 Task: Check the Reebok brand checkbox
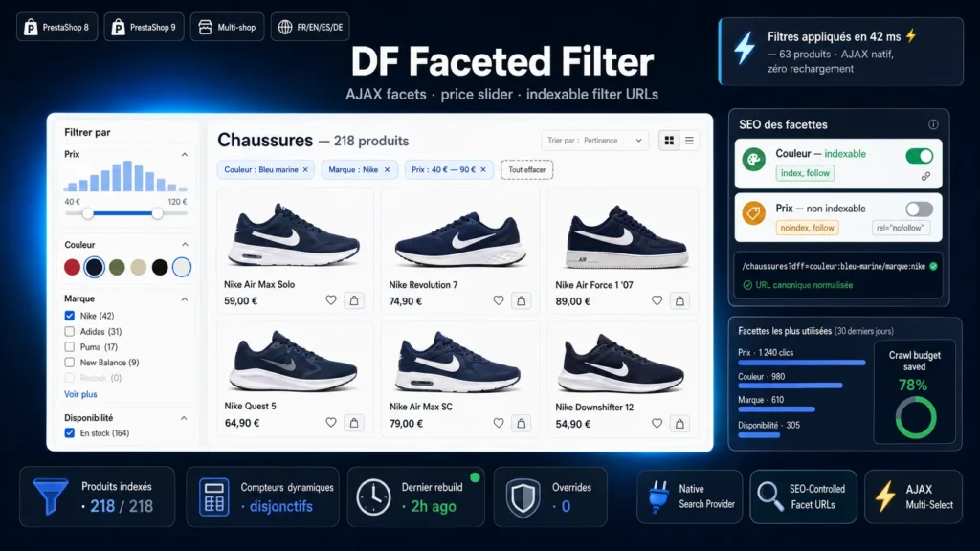pos(69,378)
